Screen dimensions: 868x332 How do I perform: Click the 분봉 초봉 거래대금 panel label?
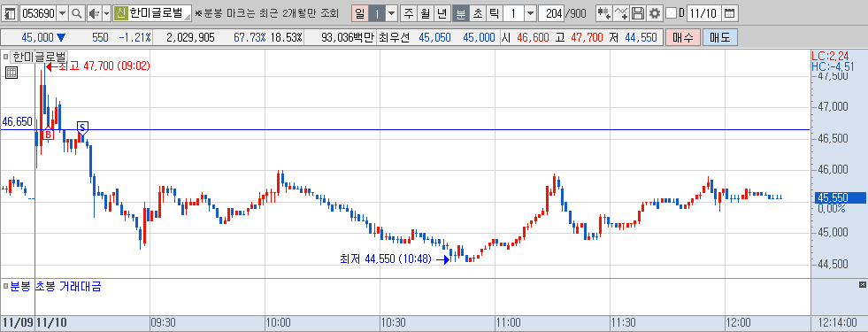coord(56,287)
